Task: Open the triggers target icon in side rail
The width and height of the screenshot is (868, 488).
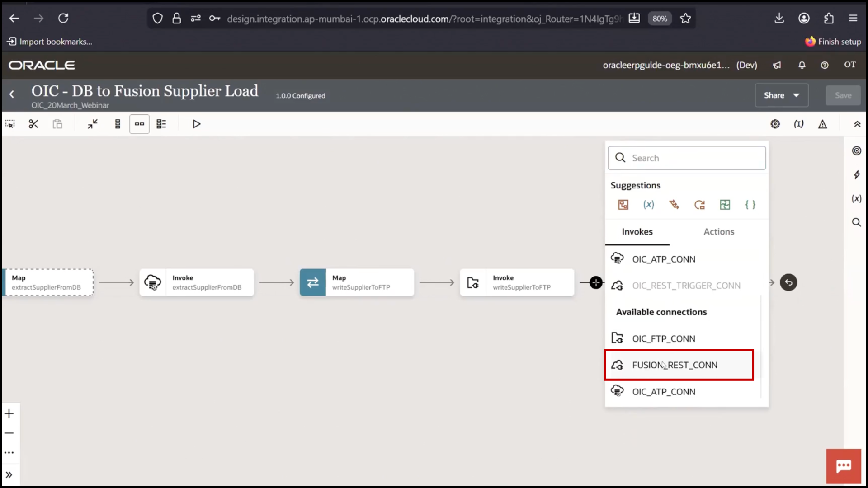Action: click(x=856, y=151)
